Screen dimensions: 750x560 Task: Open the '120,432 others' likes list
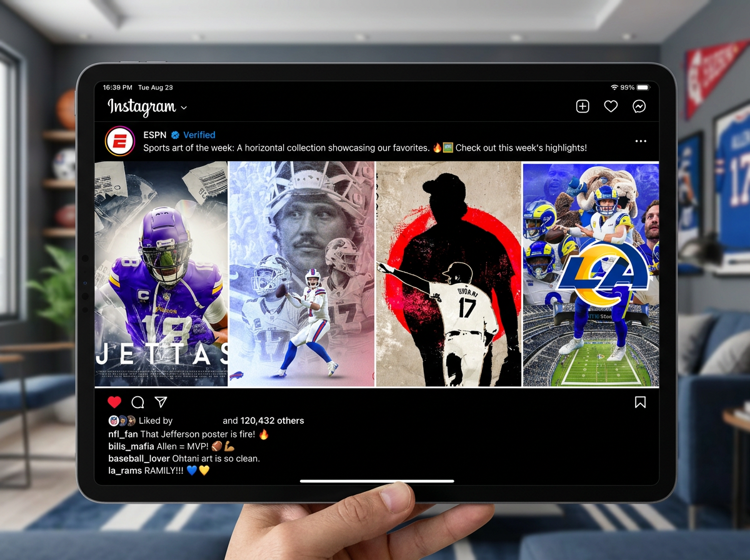pos(272,421)
